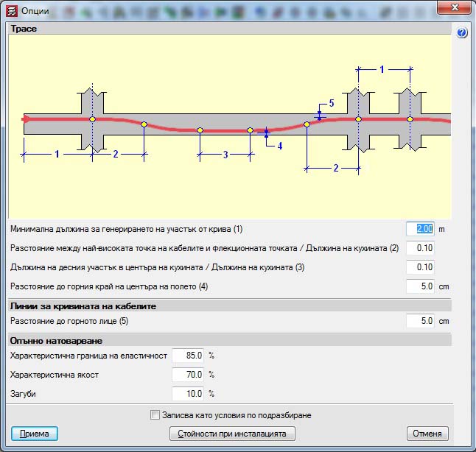Click Стойности при инсталацията button
Image resolution: width=476 pixels, height=452 pixels.
coord(232,434)
